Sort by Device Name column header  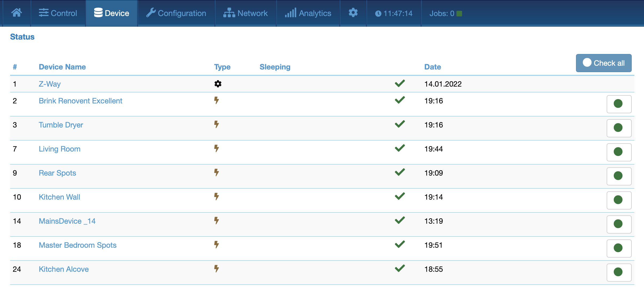point(62,67)
